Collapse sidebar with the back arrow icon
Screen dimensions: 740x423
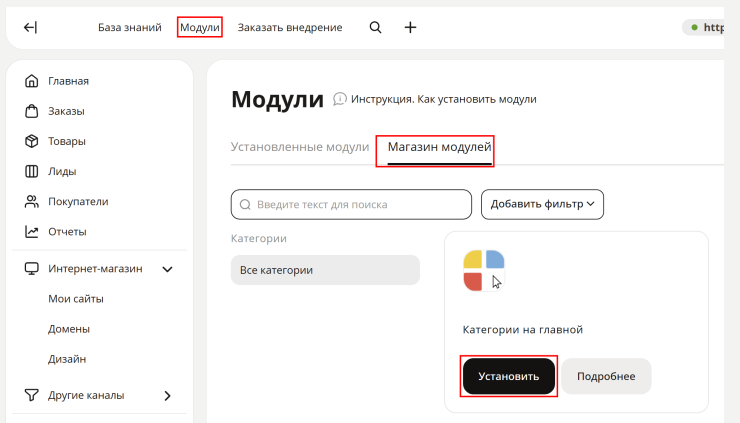30,27
